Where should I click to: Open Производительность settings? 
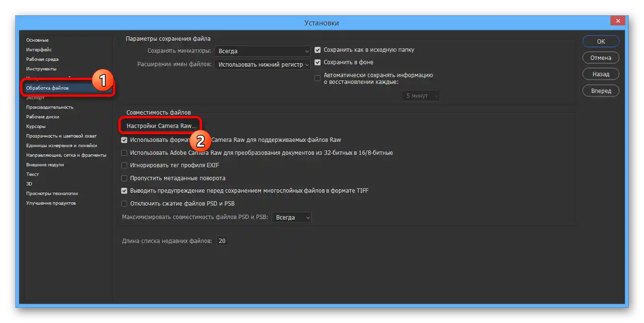click(50, 107)
